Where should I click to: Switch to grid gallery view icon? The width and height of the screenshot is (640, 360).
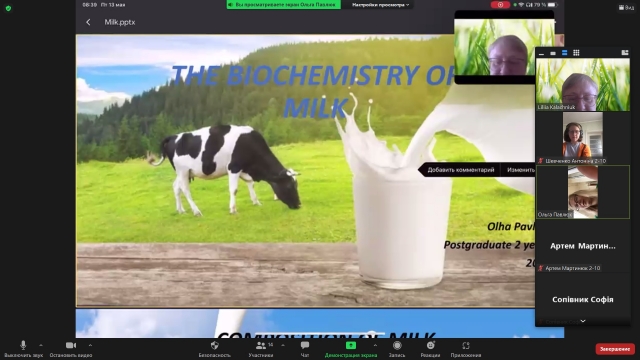576,53
